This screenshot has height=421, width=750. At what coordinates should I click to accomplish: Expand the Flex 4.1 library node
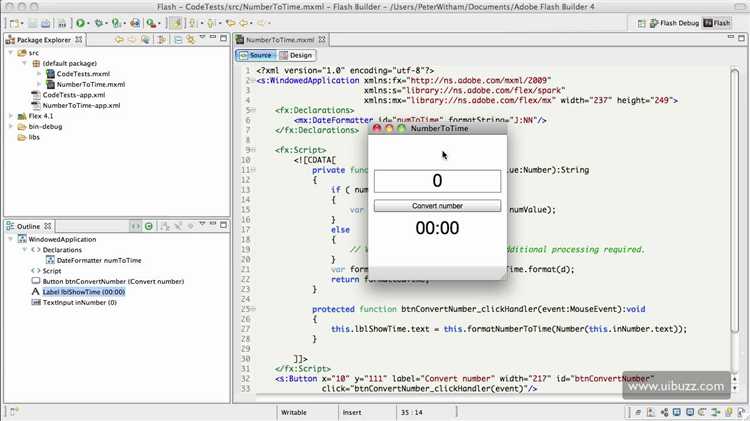tap(8, 116)
